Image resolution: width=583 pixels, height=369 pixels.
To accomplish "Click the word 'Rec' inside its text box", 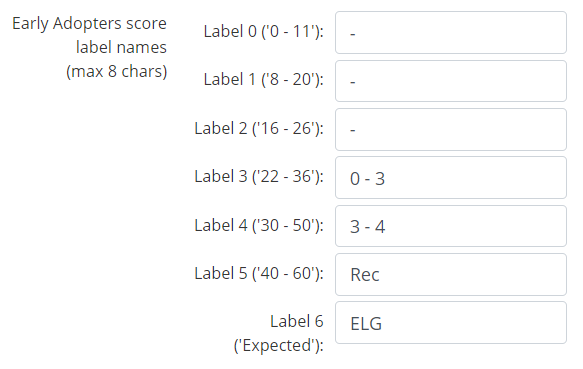I will coord(365,275).
